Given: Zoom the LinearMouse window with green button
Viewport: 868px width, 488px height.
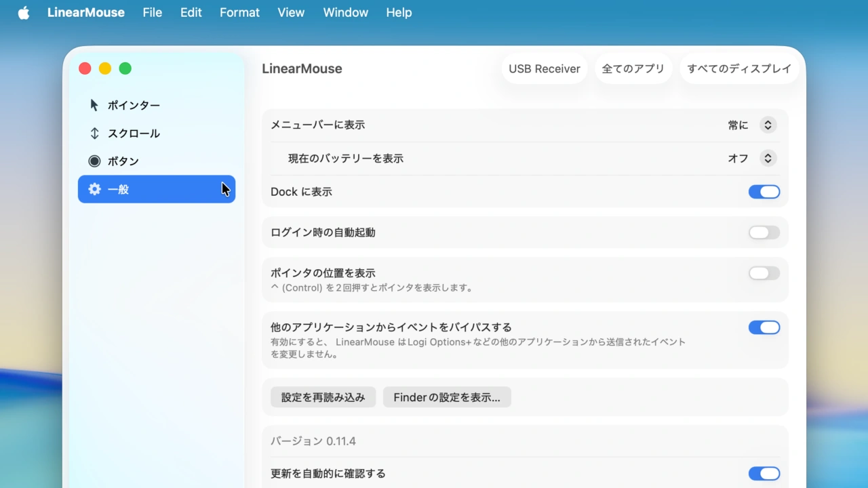Looking at the screenshot, I should click(125, 68).
